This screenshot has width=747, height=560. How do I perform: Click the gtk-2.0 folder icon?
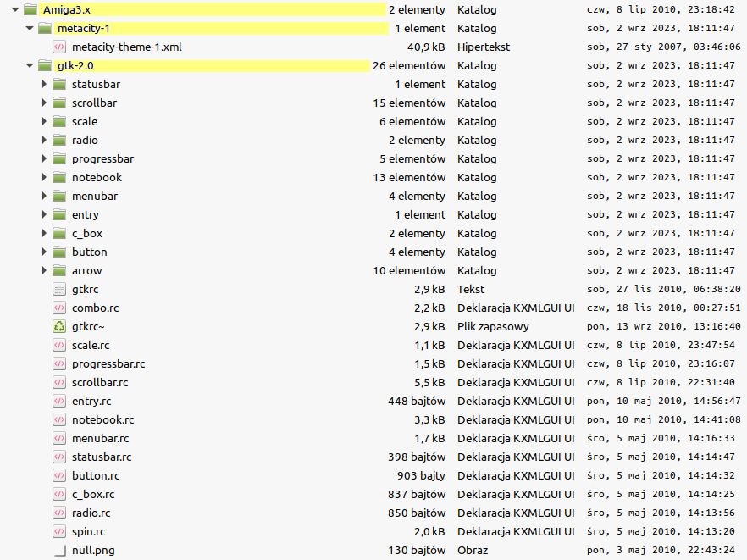pos(45,65)
